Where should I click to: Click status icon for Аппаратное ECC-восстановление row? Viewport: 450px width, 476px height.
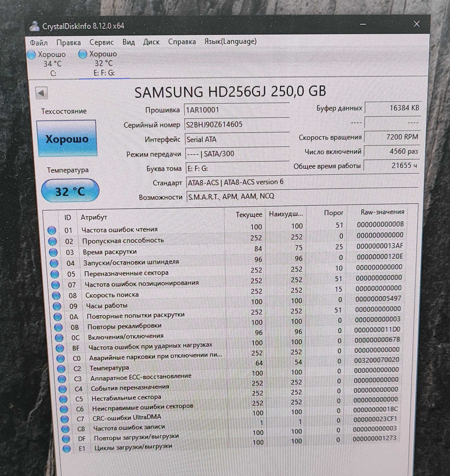[62, 379]
